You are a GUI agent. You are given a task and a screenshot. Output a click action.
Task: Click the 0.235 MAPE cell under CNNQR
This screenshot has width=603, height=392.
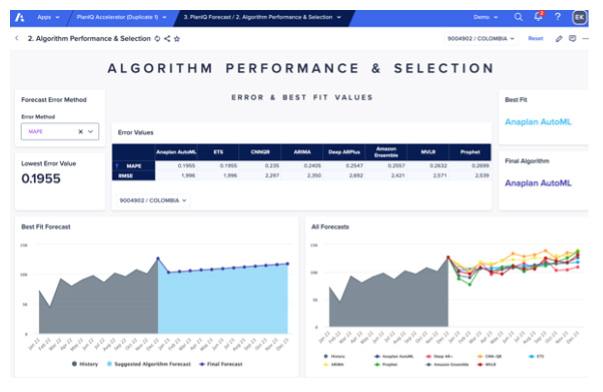coord(260,166)
